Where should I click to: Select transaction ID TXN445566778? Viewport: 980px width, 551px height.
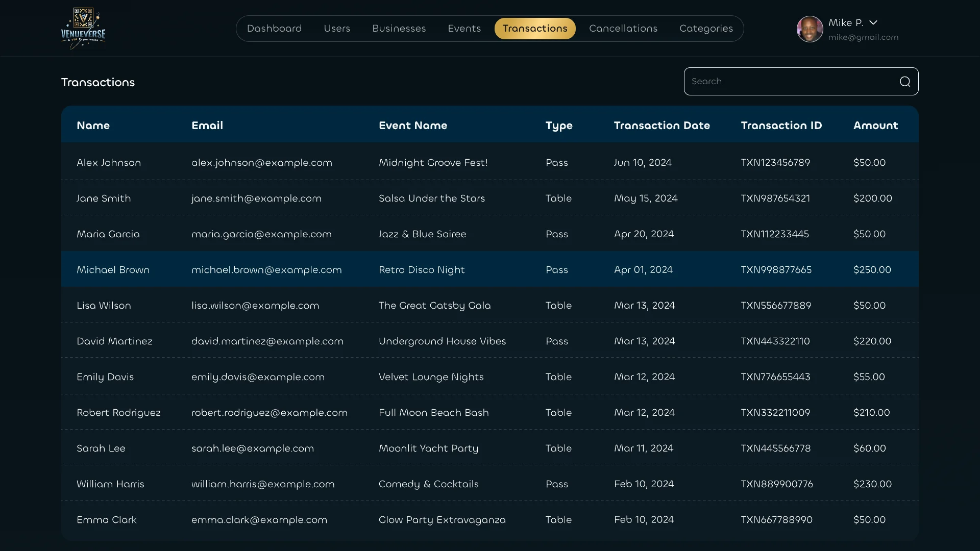[776, 448]
